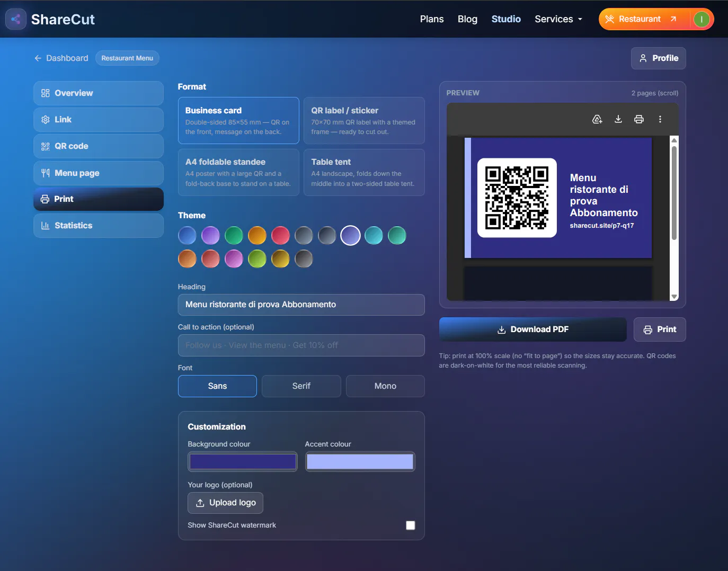The width and height of the screenshot is (728, 571).
Task: Enable the Show ShareCut watermark checkbox
Action: (x=411, y=525)
